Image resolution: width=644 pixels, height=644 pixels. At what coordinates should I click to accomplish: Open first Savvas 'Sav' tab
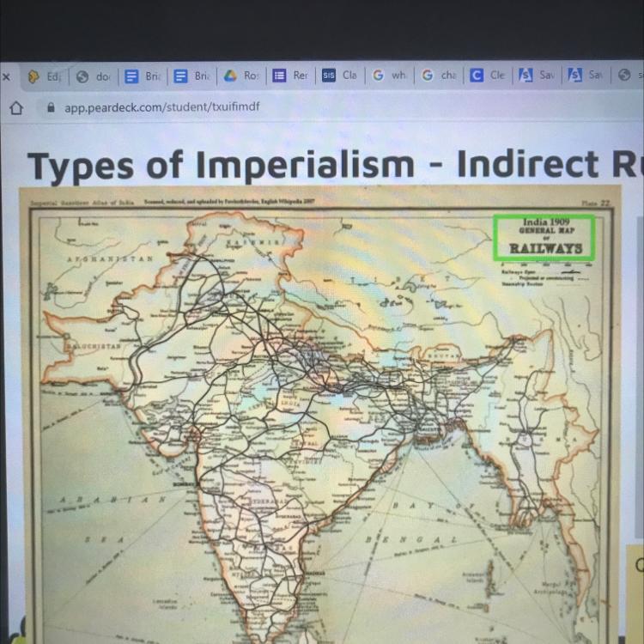click(538, 75)
